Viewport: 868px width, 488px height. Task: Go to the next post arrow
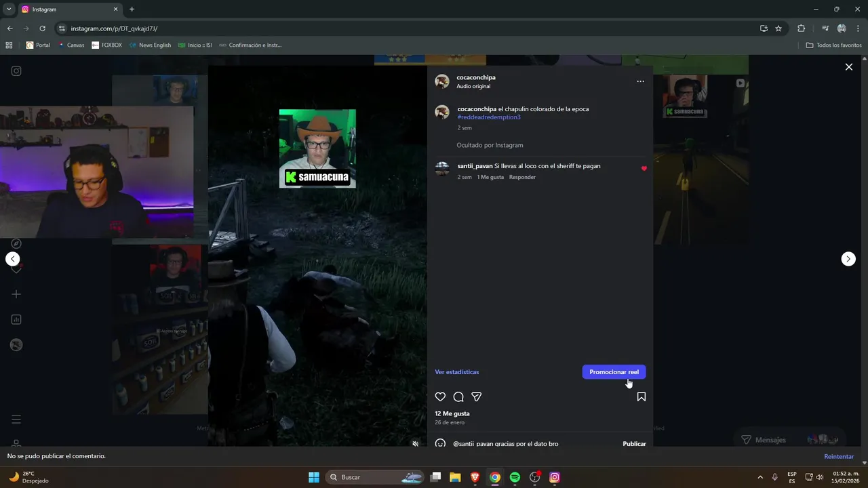coord(848,259)
